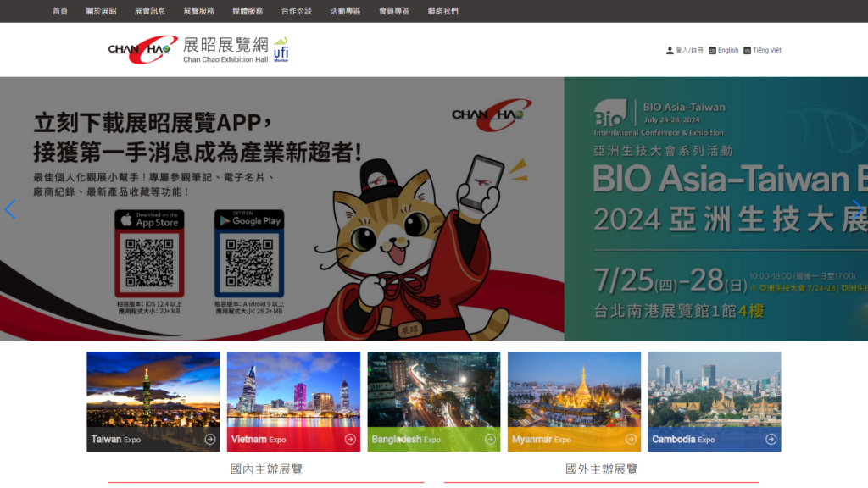
Task: Open the 關於展昭 menu item
Action: (x=102, y=11)
